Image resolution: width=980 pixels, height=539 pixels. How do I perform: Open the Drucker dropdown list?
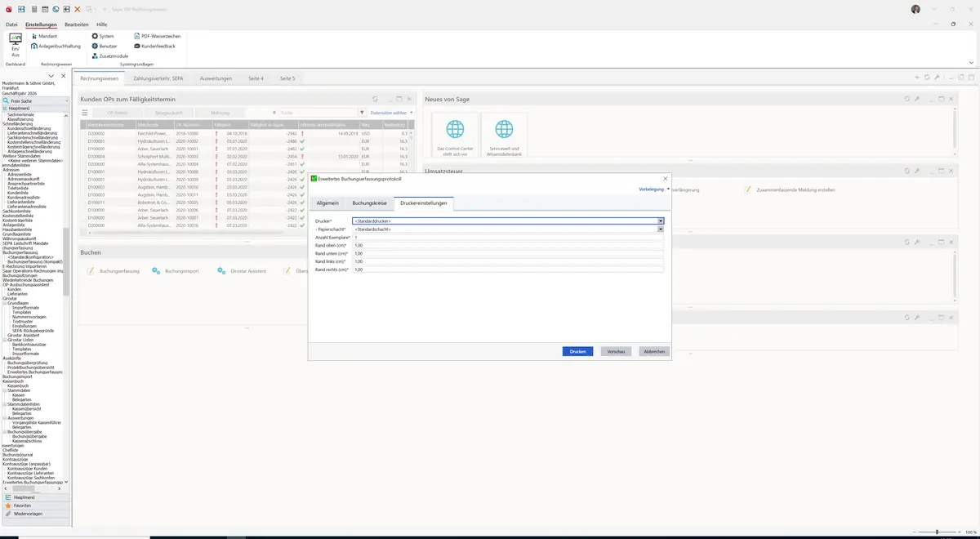661,220
